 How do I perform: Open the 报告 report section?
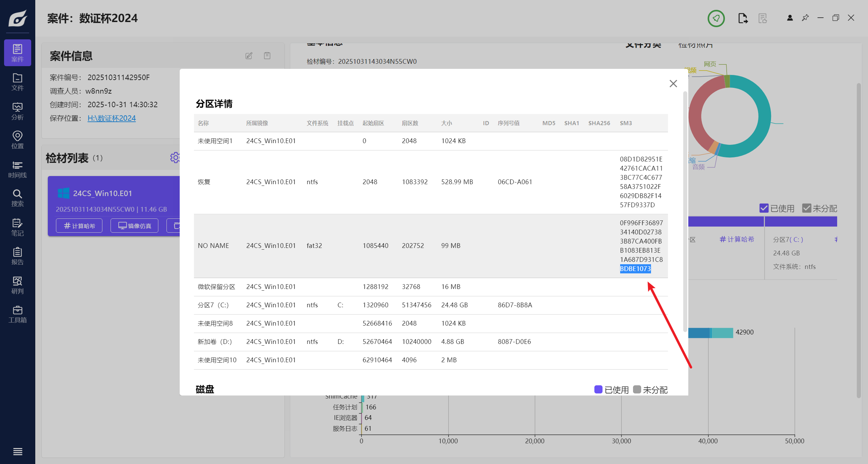click(17, 256)
